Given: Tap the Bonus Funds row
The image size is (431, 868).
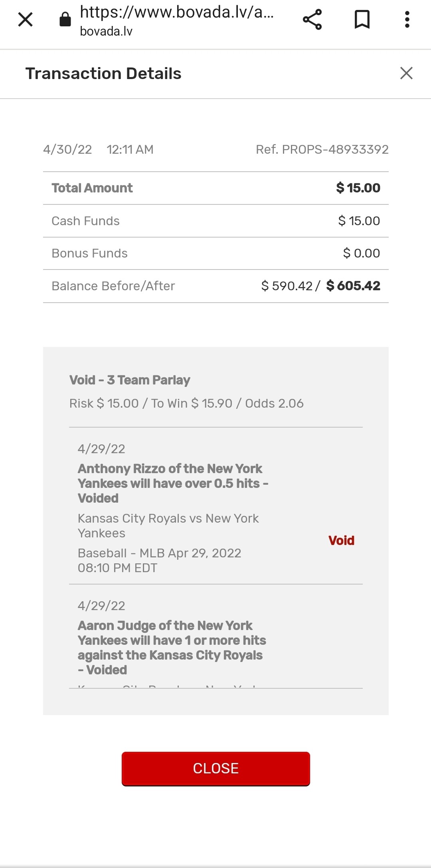Looking at the screenshot, I should (215, 253).
